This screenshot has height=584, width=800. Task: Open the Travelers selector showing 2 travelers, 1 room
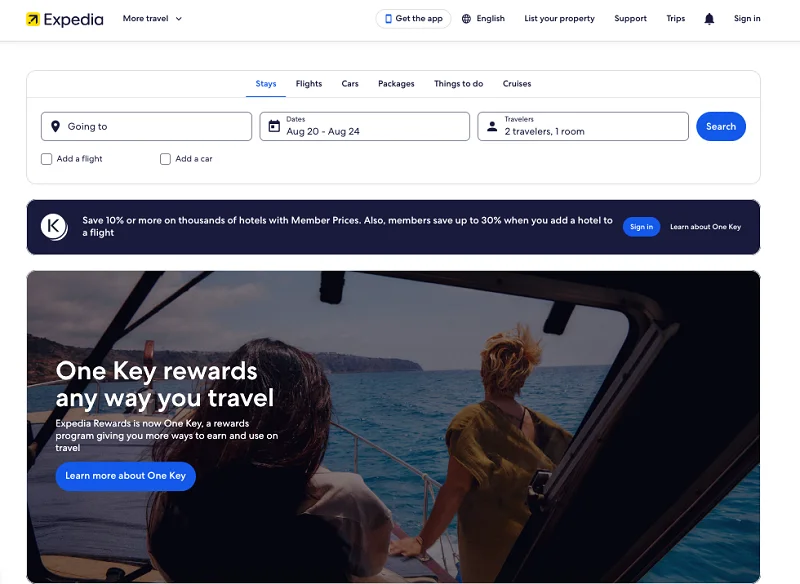pyautogui.click(x=583, y=126)
